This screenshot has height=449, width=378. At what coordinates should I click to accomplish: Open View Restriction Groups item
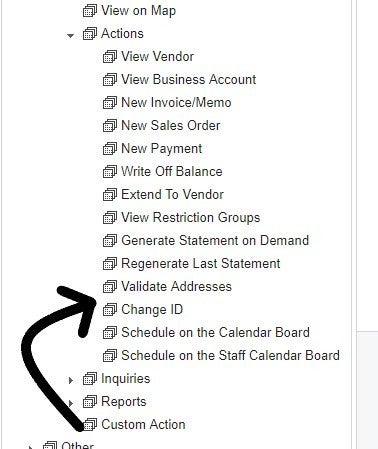coord(191,218)
